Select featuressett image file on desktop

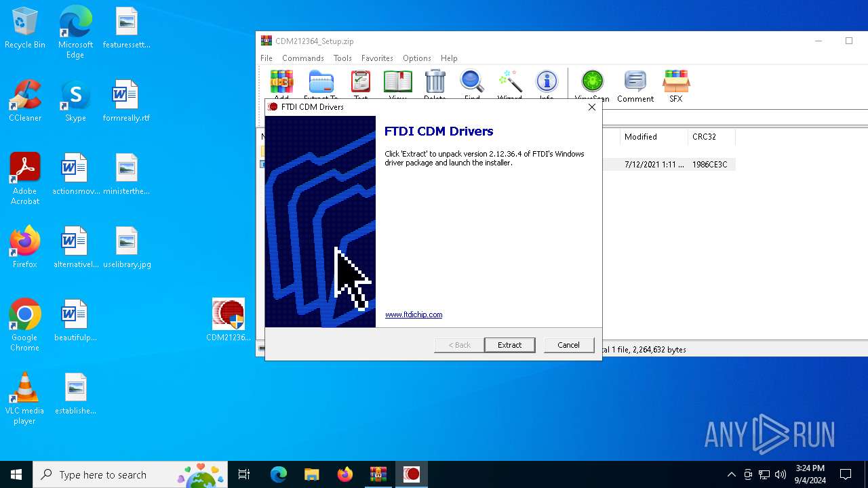click(x=127, y=28)
